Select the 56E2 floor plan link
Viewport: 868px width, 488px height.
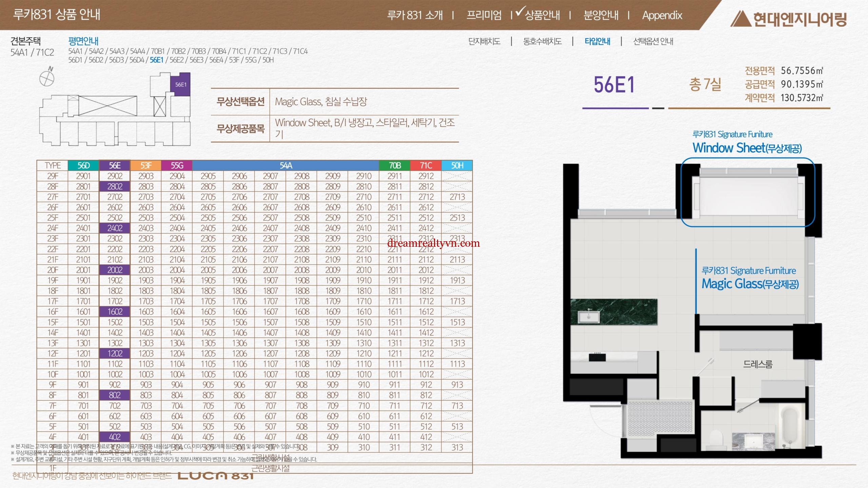pyautogui.click(x=177, y=60)
